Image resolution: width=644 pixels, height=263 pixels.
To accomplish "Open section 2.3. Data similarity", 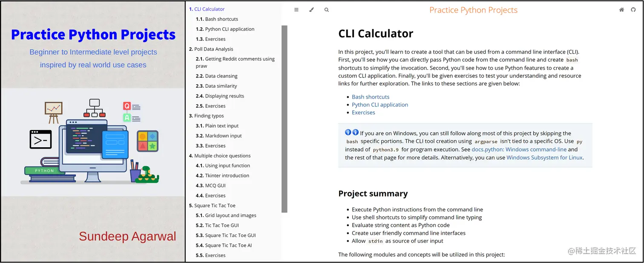I will (x=216, y=86).
